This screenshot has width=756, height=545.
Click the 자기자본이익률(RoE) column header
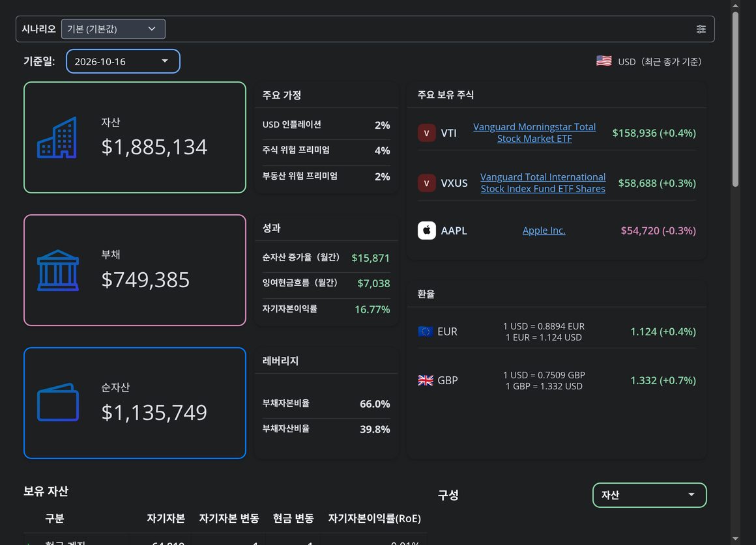375,518
